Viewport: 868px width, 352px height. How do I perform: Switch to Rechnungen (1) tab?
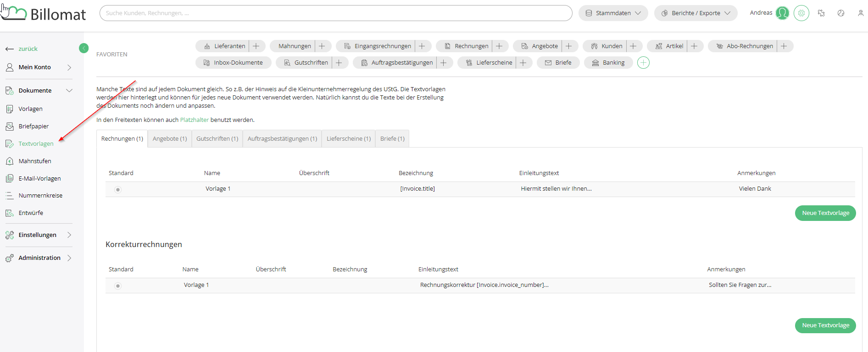[122, 139]
